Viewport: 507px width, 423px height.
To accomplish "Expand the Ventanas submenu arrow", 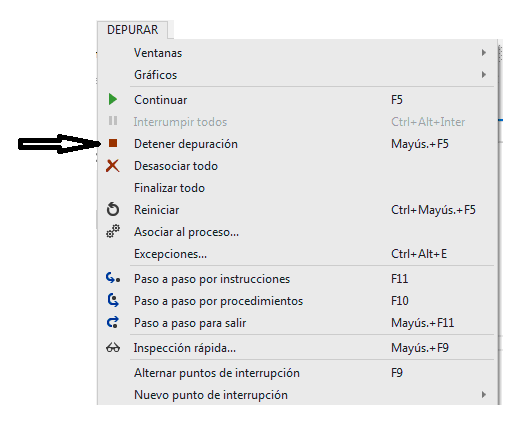I will (x=483, y=53).
